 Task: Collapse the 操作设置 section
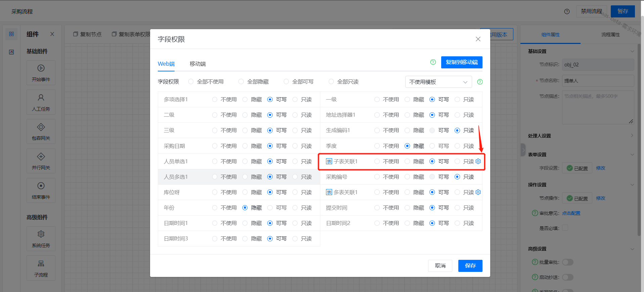coord(632,185)
